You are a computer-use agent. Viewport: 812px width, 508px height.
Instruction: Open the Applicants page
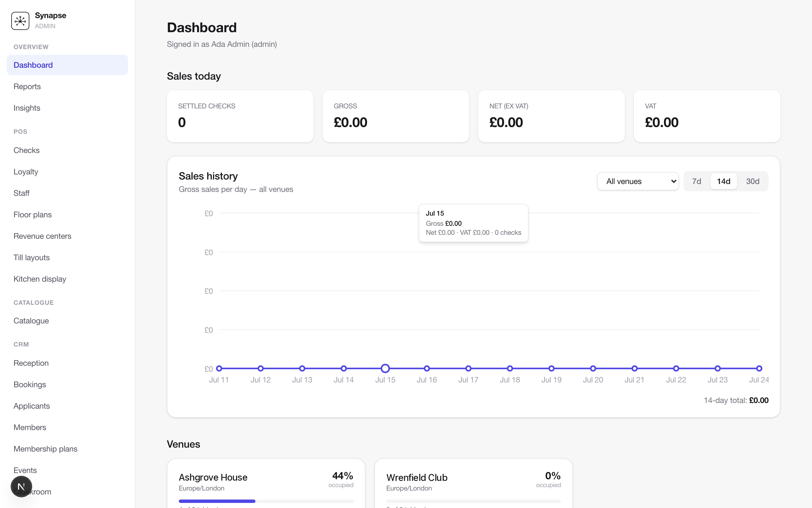click(x=67, y=406)
